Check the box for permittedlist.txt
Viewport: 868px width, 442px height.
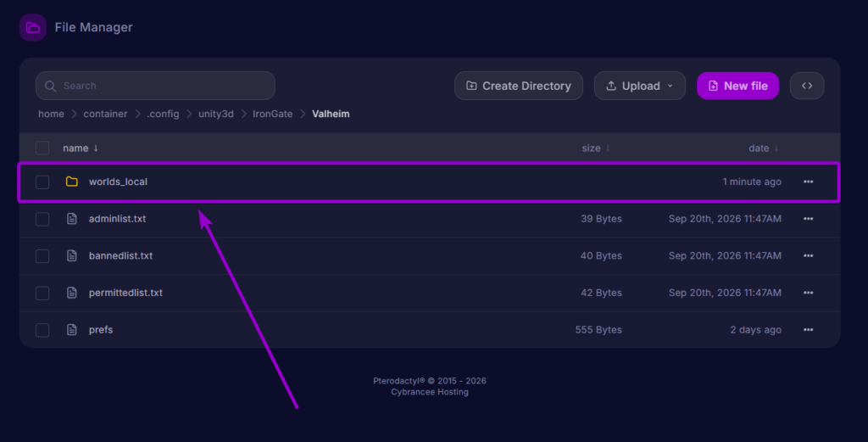tap(42, 293)
